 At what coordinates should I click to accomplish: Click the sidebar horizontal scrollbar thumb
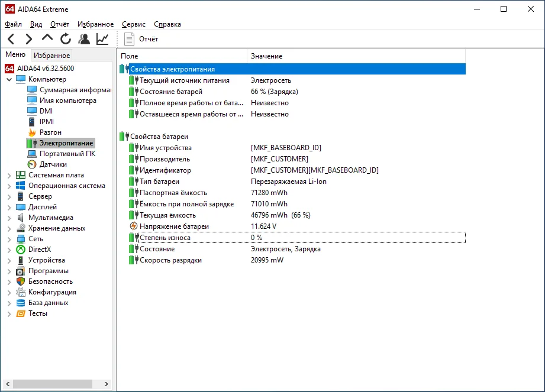coord(53,384)
